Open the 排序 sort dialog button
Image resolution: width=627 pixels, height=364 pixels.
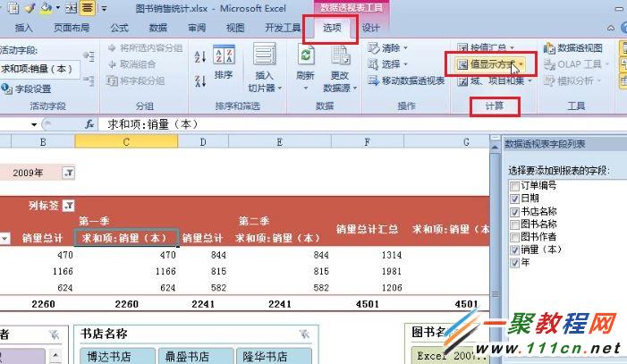point(224,62)
